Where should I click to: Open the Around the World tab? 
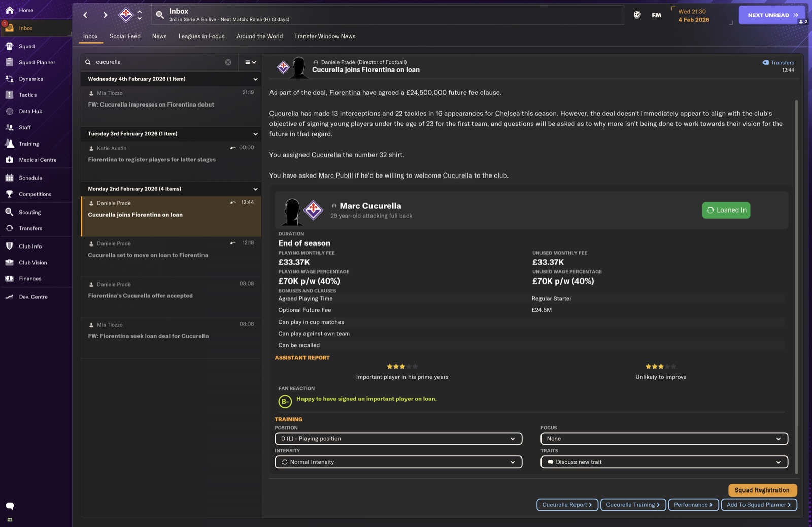[259, 36]
